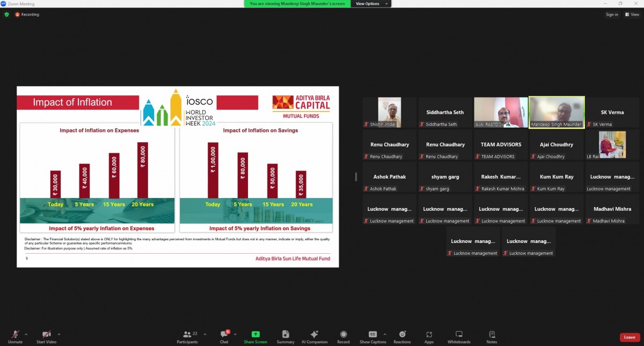This screenshot has width=644, height=346.
Task: Select Kum Kum Ray's participant tile
Action: pos(557,176)
